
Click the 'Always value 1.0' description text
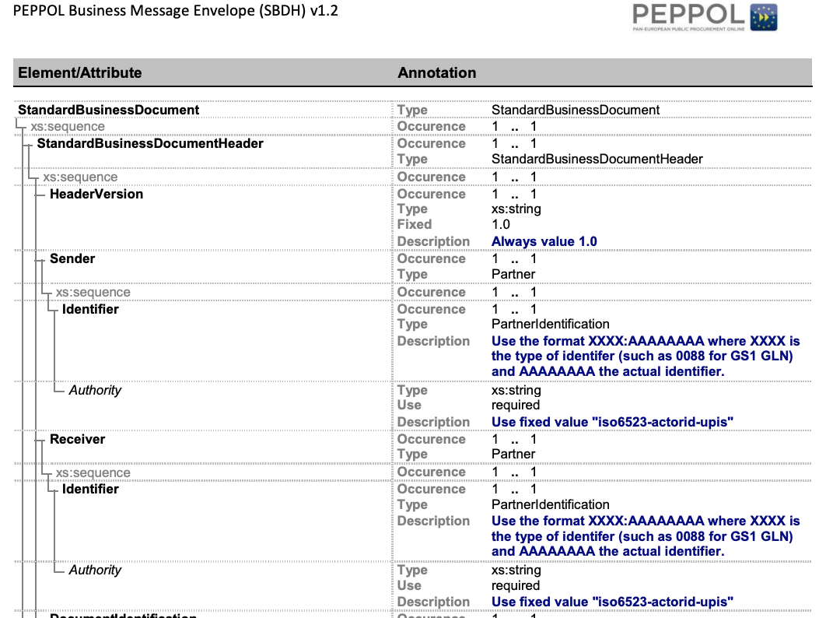pos(544,242)
